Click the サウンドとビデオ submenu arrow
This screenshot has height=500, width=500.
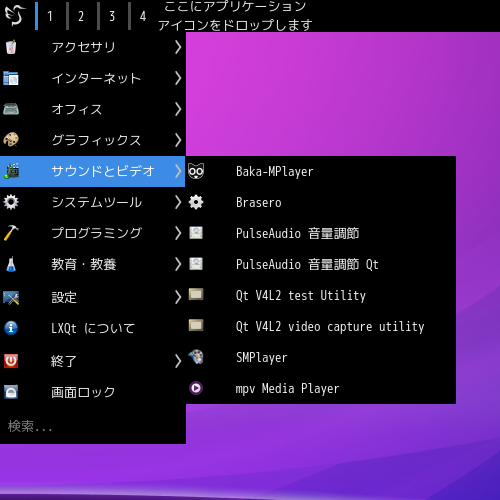(x=178, y=171)
